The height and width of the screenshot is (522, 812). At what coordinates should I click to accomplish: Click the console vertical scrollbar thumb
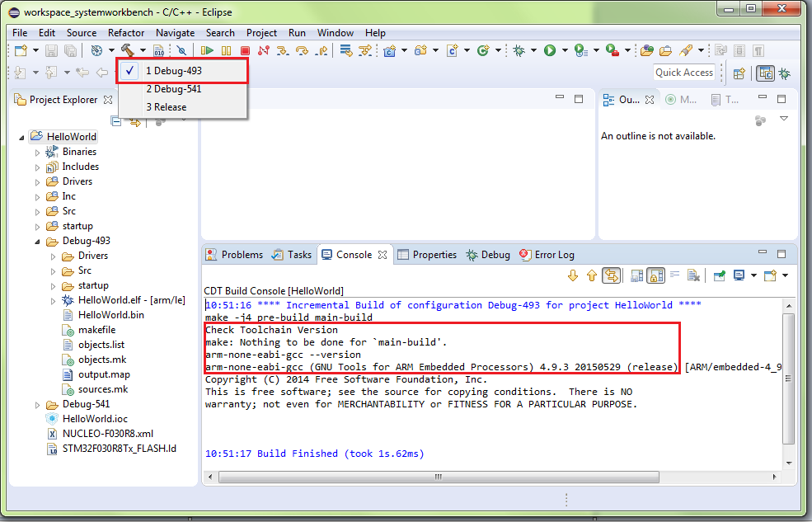tap(788, 379)
